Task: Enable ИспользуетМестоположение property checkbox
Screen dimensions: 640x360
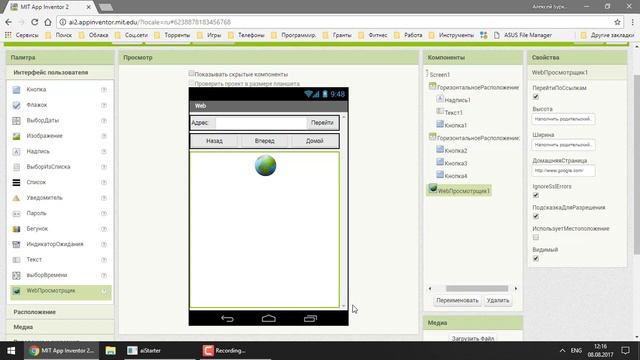Action: click(x=536, y=237)
